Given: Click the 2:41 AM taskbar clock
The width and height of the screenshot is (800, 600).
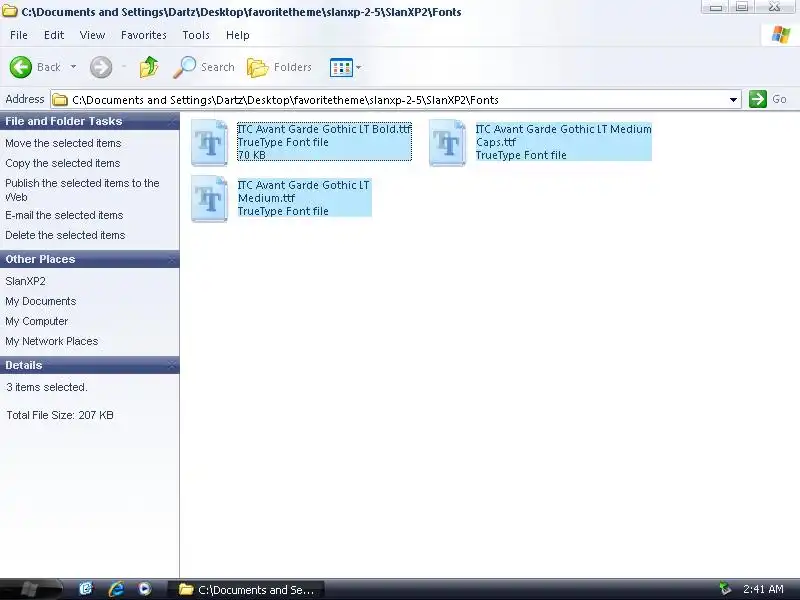Looking at the screenshot, I should [x=763, y=589].
